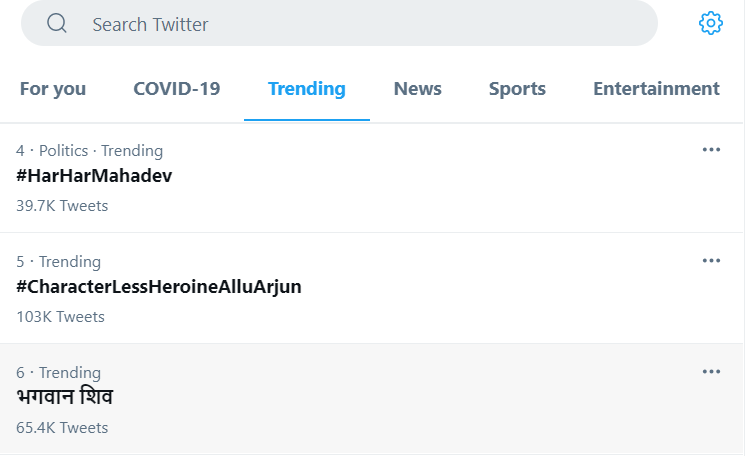The height and width of the screenshot is (456, 747).
Task: Click the search magnifier icon
Action: point(57,23)
